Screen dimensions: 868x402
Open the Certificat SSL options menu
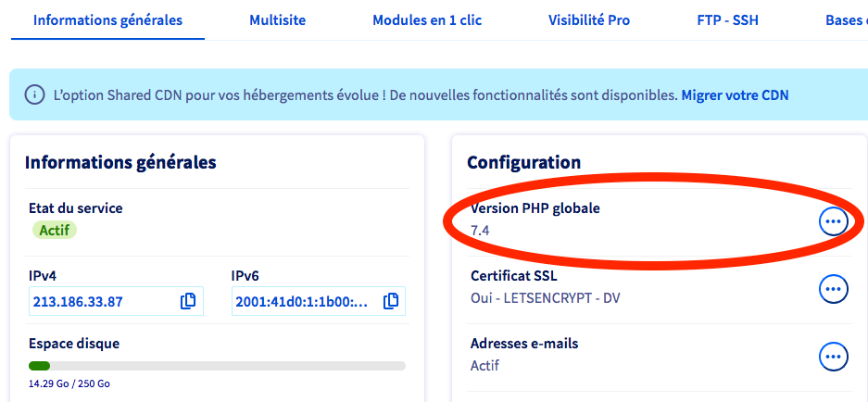coord(834,288)
